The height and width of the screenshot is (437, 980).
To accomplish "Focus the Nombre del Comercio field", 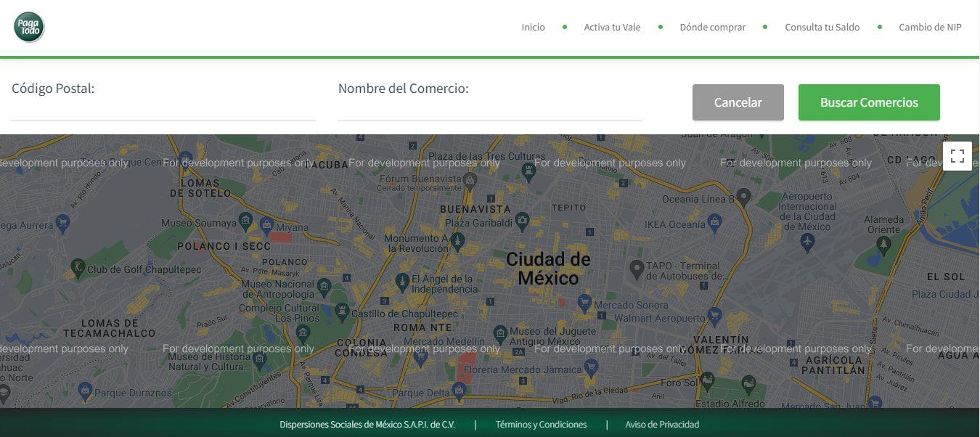I will (490, 109).
